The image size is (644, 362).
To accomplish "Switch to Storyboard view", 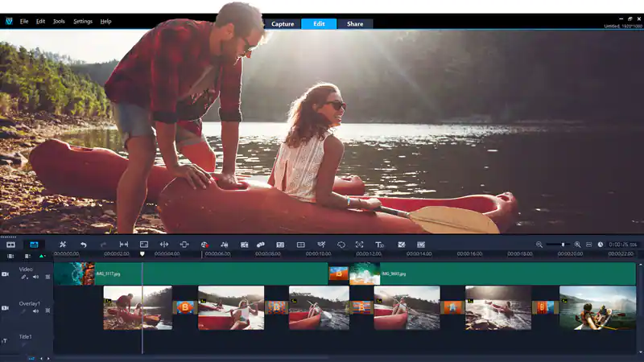I will coord(11,245).
